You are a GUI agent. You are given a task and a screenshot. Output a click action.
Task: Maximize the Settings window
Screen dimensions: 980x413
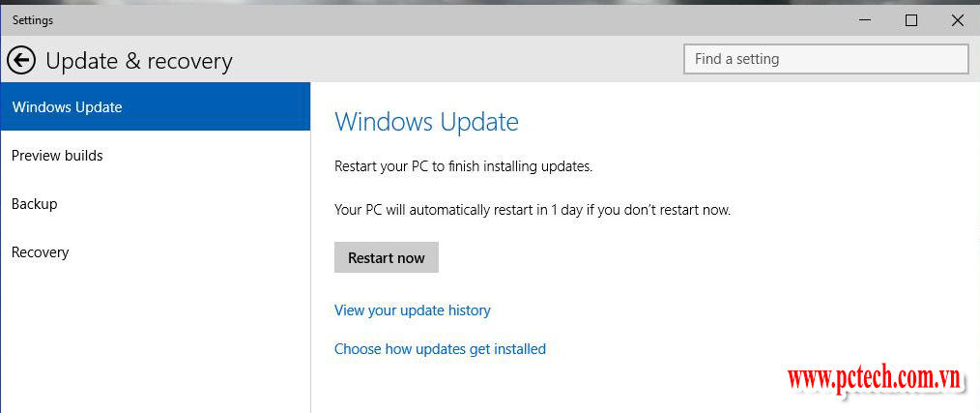pyautogui.click(x=910, y=20)
